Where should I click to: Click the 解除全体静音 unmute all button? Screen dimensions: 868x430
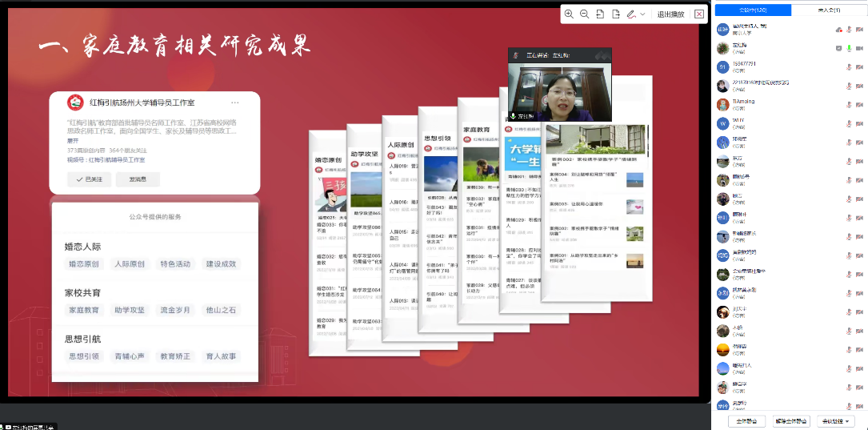tap(792, 421)
